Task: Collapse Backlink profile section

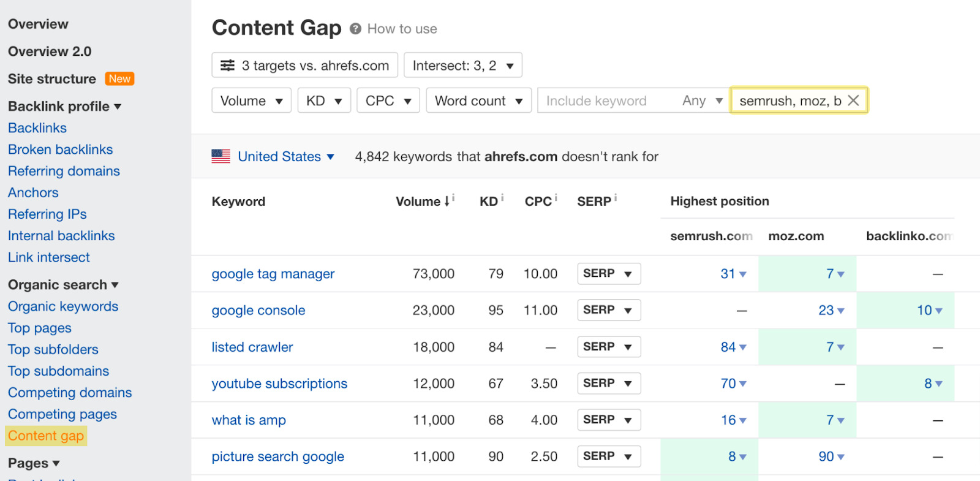Action: (x=64, y=107)
